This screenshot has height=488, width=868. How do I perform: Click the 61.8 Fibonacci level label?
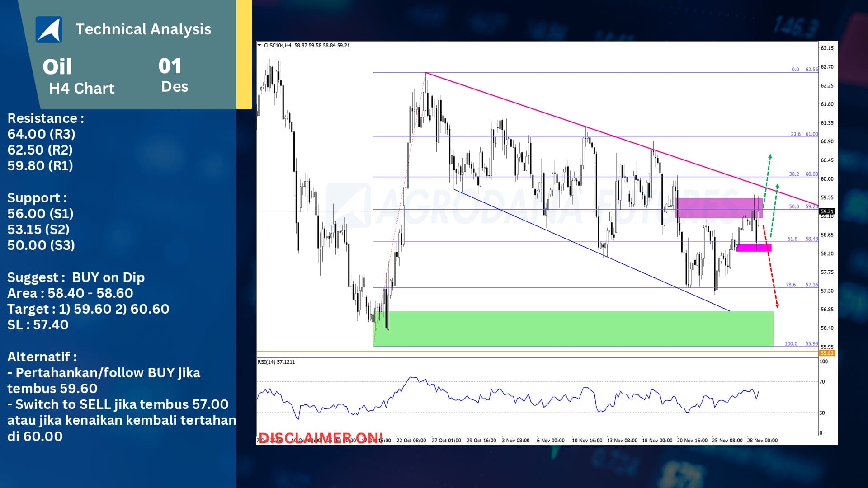pos(792,239)
